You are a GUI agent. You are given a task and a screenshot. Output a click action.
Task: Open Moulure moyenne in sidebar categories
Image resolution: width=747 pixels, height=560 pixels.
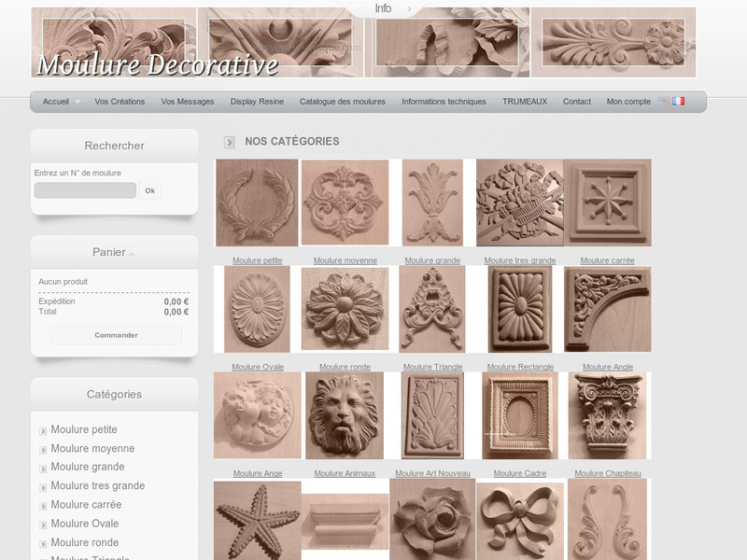pos(92,449)
